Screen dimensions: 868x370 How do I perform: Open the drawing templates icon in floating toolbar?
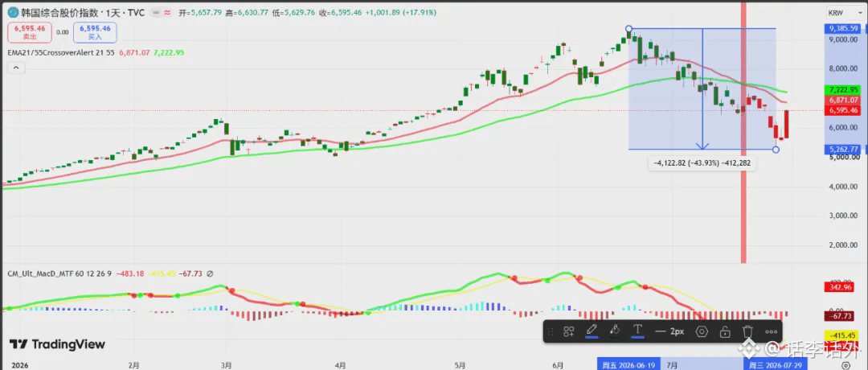click(x=568, y=331)
